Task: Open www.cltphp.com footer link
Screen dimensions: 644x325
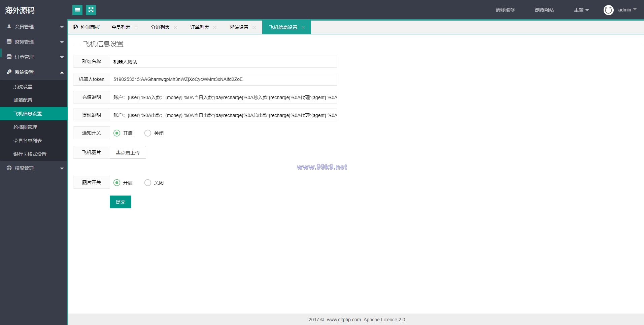Action: [x=344, y=320]
